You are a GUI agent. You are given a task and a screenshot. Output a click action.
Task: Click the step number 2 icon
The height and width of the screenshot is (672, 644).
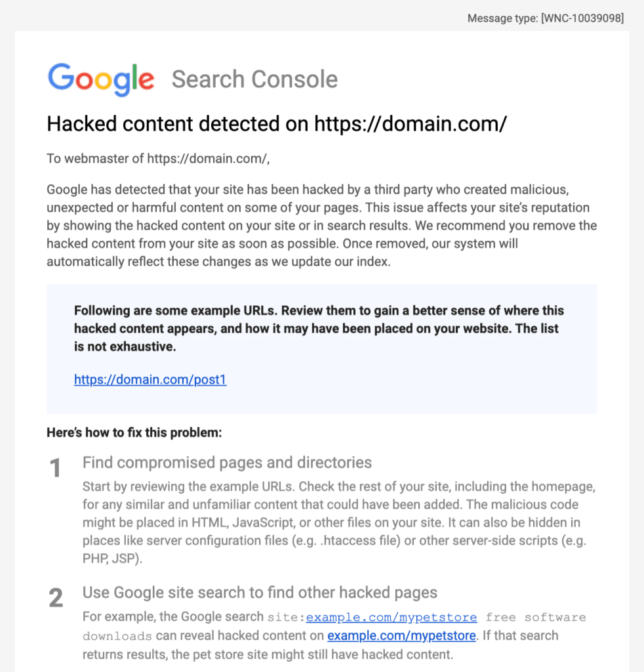[x=56, y=598]
